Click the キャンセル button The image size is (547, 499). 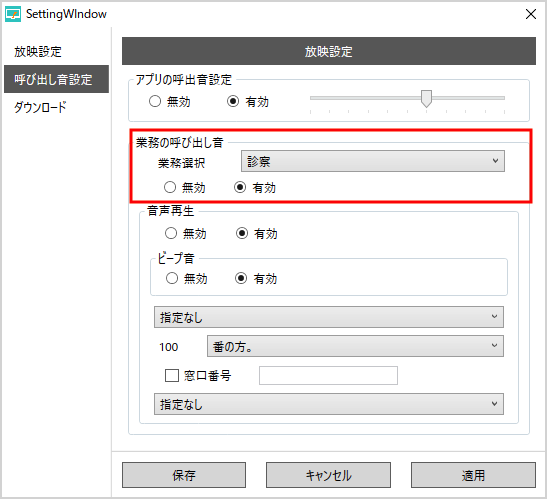[328, 475]
